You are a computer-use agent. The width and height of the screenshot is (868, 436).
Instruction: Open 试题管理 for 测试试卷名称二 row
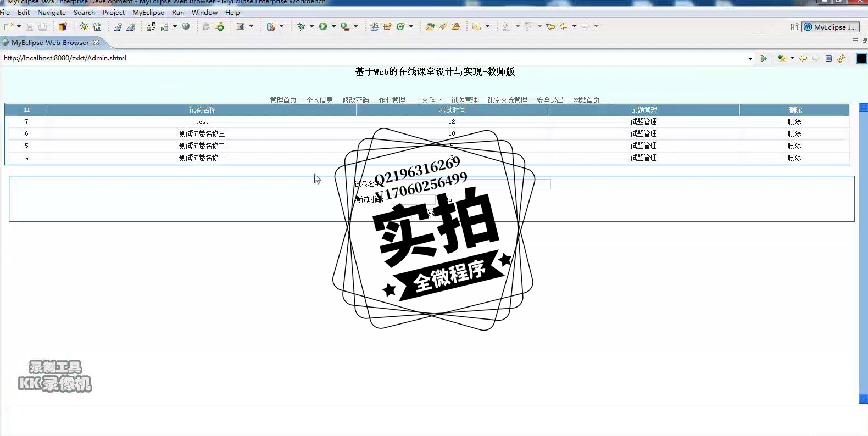pos(643,146)
